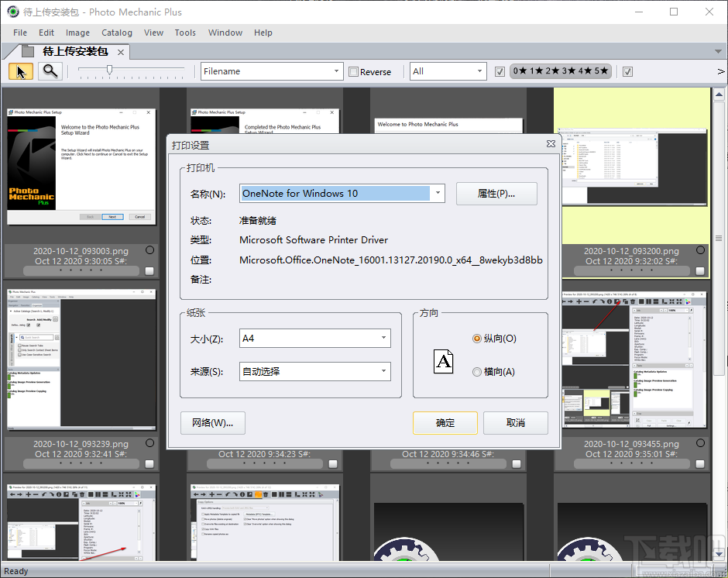Select the arrow selection tool in toolbar
728x578 pixels.
click(x=20, y=71)
